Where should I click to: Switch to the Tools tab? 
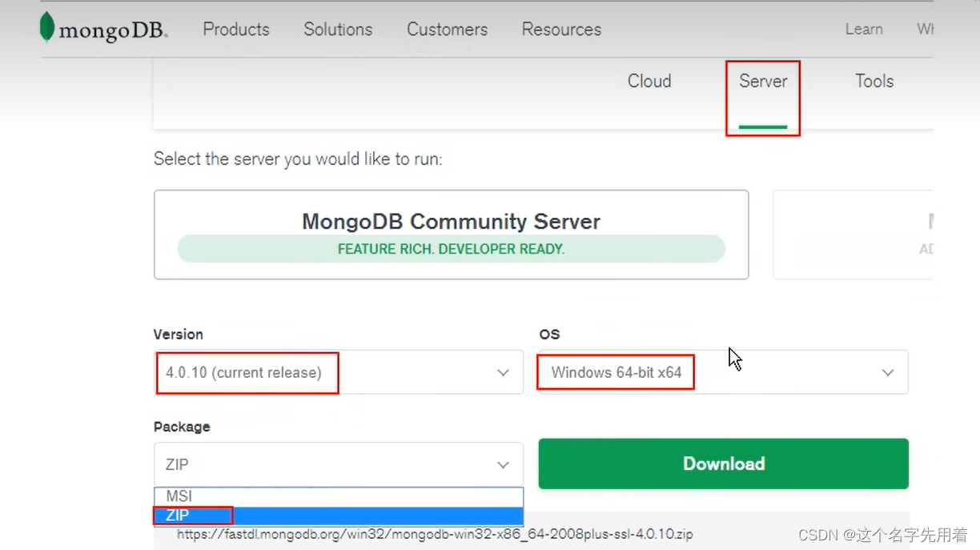[x=874, y=81]
